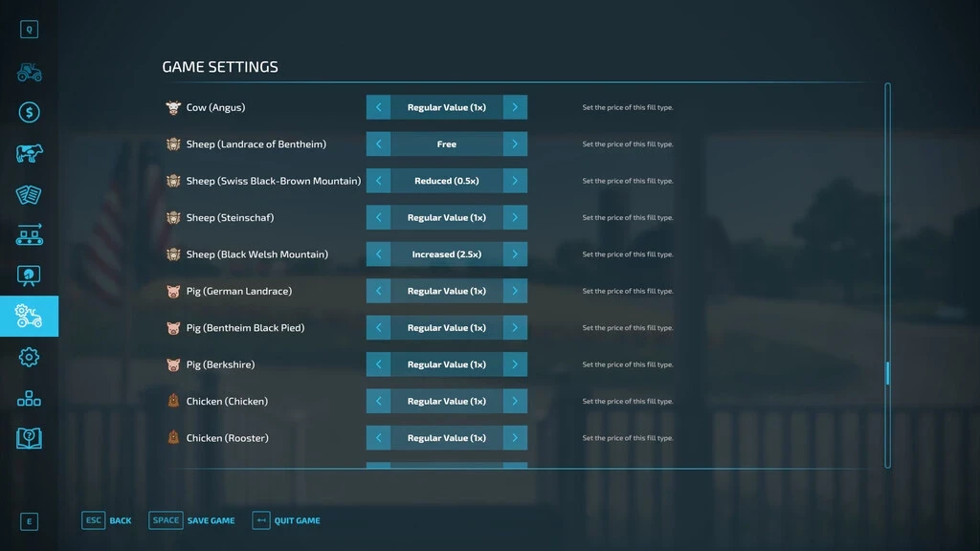Decrease the Sheep (Steinschaf) price setting

(x=376, y=217)
